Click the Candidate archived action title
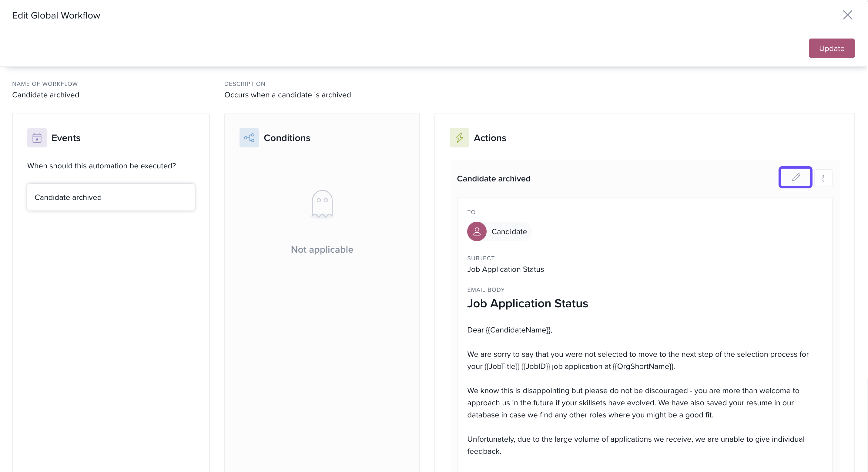The width and height of the screenshot is (868, 472). click(493, 179)
